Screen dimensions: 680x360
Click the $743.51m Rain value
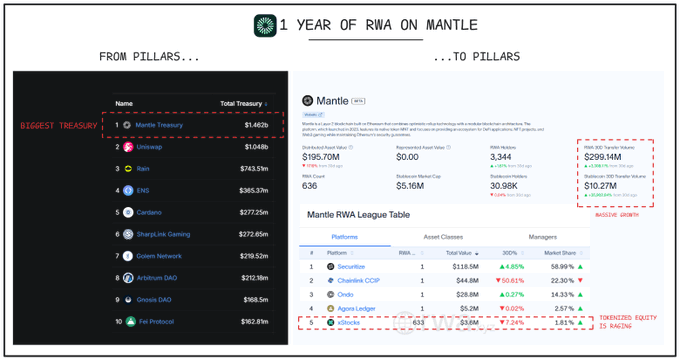click(254, 169)
